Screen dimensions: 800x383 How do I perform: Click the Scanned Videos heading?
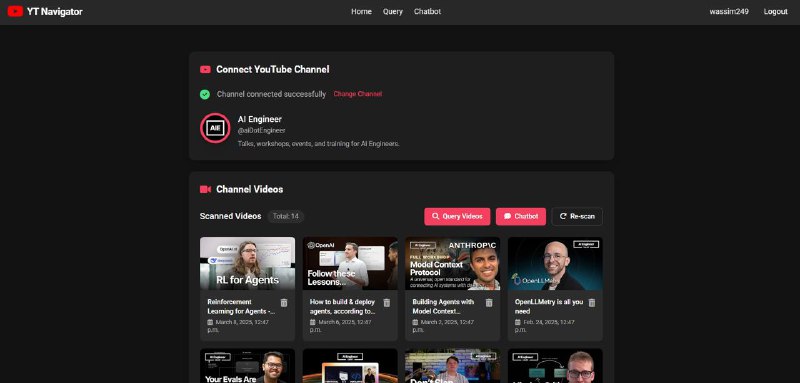click(x=231, y=216)
